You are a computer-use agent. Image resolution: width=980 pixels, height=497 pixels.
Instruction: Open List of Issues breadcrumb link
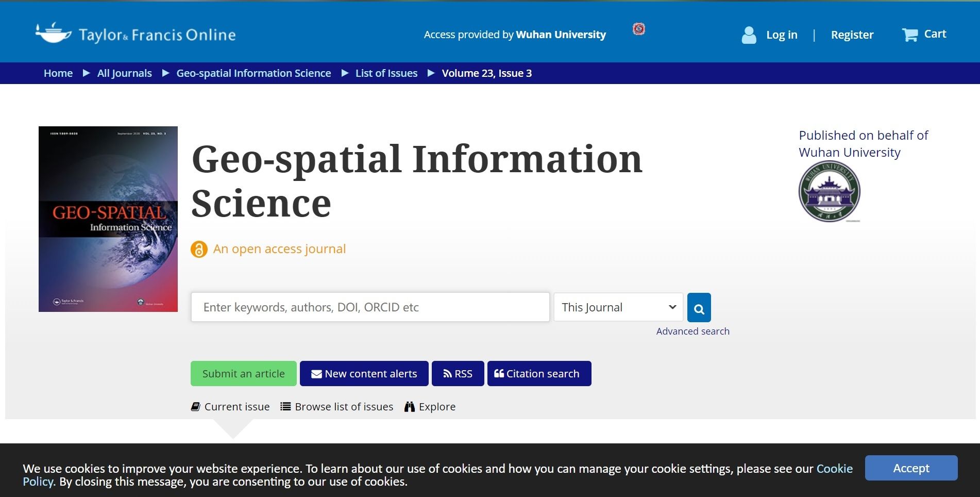click(x=386, y=73)
